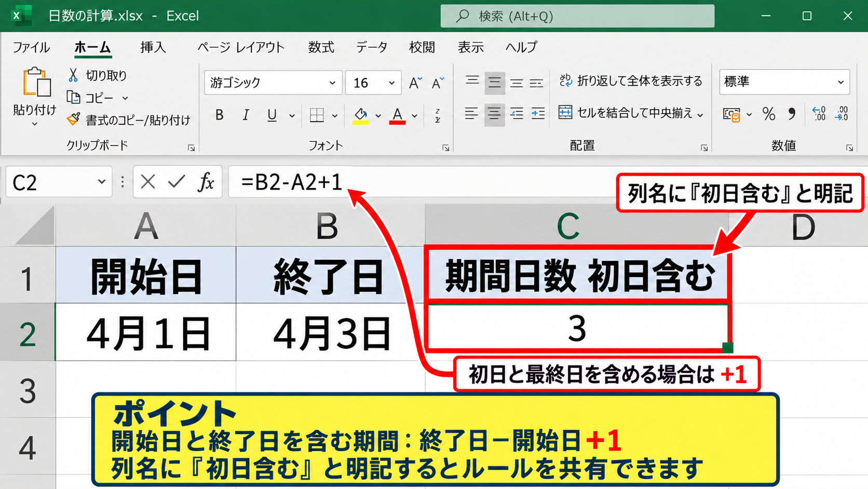This screenshot has width=868, height=489.
Task: Click the phonetic guide (furigana) icon
Action: pos(438,115)
